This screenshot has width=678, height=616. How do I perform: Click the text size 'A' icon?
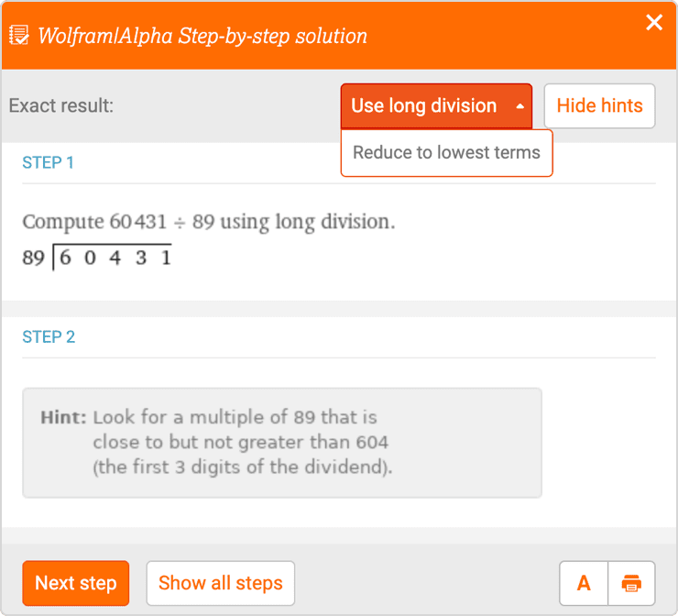click(x=584, y=583)
